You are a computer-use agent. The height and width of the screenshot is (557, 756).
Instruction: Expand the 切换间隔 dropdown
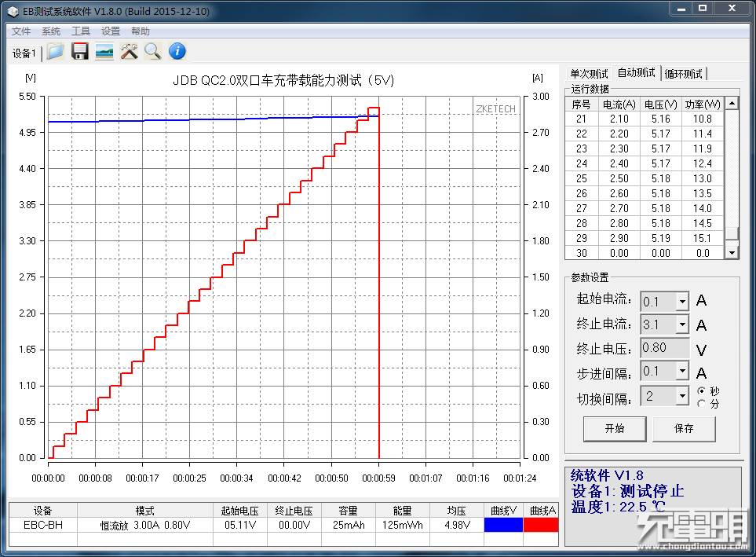682,396
